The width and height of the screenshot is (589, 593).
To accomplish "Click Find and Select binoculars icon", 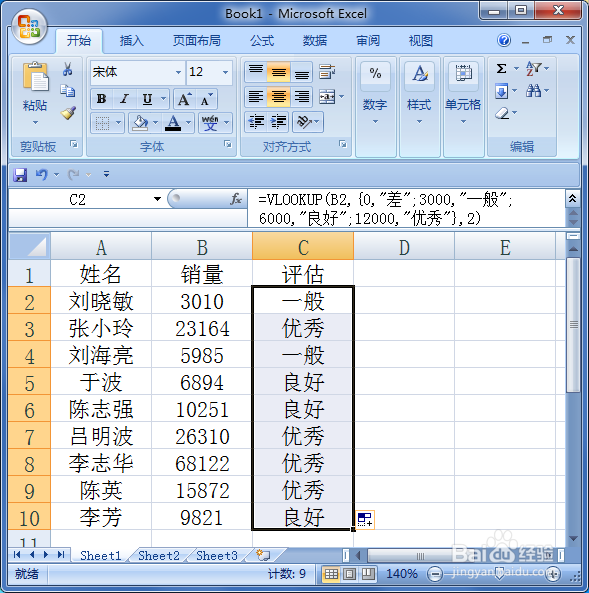I will (x=533, y=91).
